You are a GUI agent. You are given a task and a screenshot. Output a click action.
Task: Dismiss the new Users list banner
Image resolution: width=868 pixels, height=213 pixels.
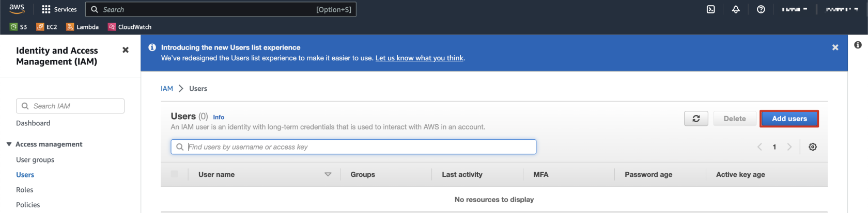(835, 47)
